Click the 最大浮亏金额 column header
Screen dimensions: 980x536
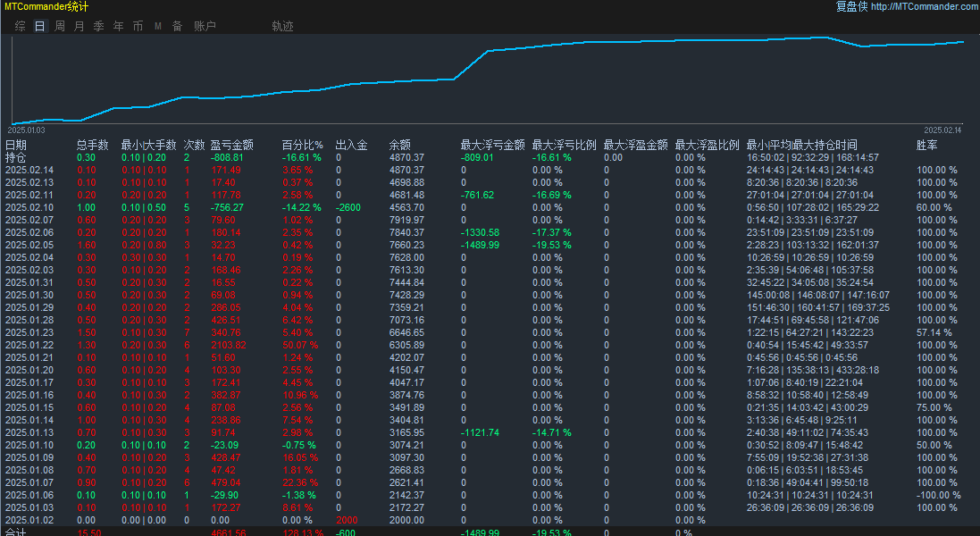[x=492, y=145]
